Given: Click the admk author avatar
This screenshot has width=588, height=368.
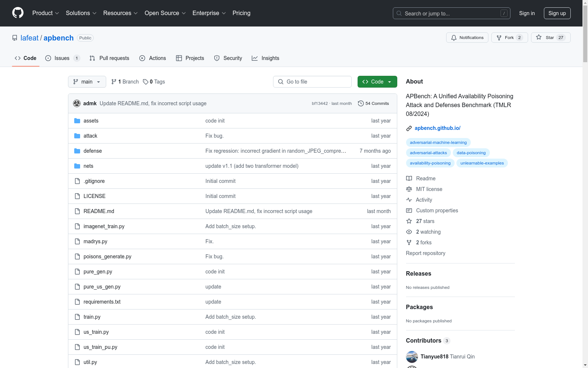Looking at the screenshot, I should 77,103.
